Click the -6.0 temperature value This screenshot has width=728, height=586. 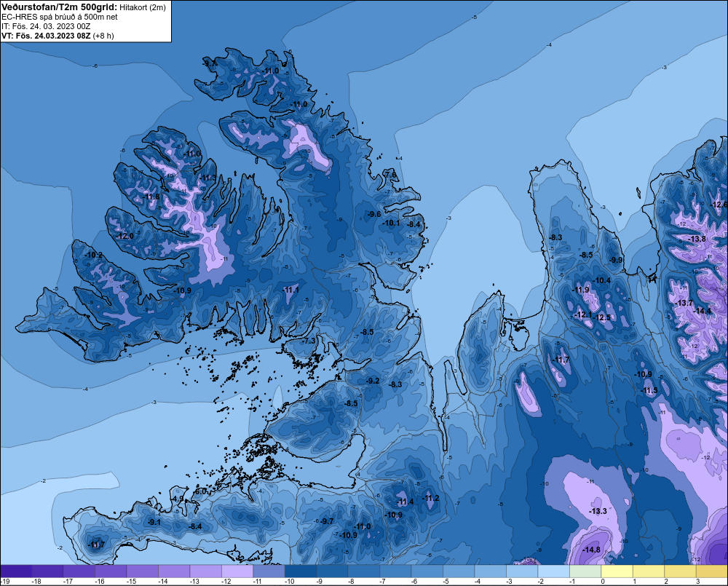(x=200, y=491)
